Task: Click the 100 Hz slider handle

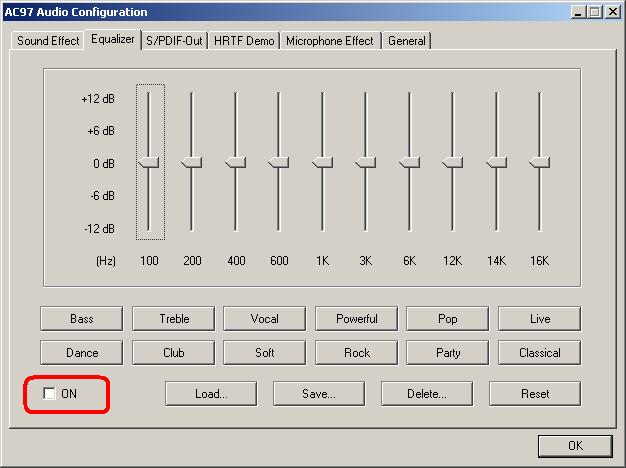Action: pos(150,162)
